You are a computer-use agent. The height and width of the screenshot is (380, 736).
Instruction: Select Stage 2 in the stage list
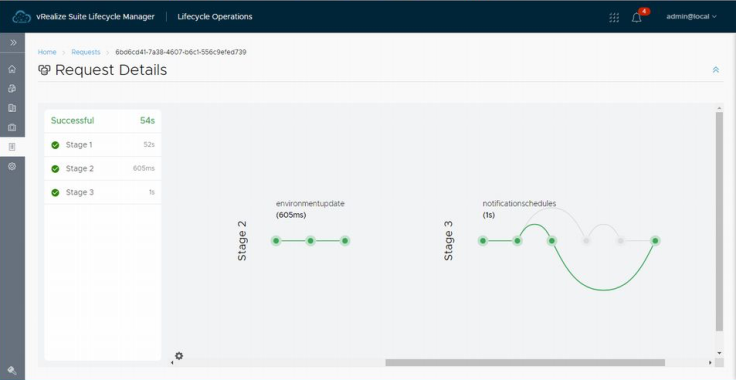[103, 168]
